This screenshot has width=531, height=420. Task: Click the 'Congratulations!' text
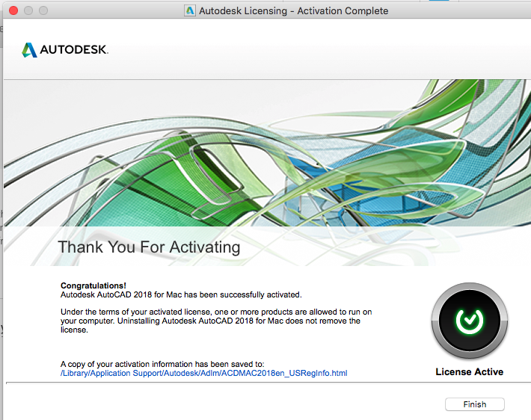click(x=93, y=285)
